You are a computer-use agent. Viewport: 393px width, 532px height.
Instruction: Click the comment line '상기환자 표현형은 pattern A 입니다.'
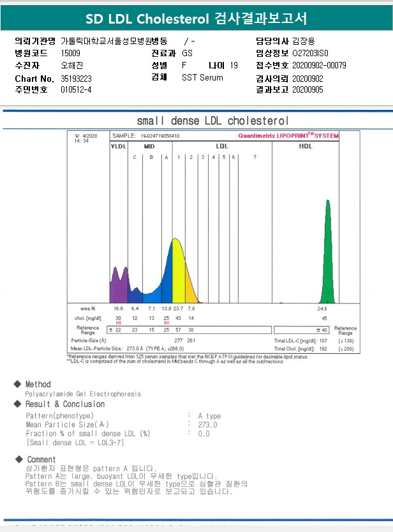coord(91,469)
